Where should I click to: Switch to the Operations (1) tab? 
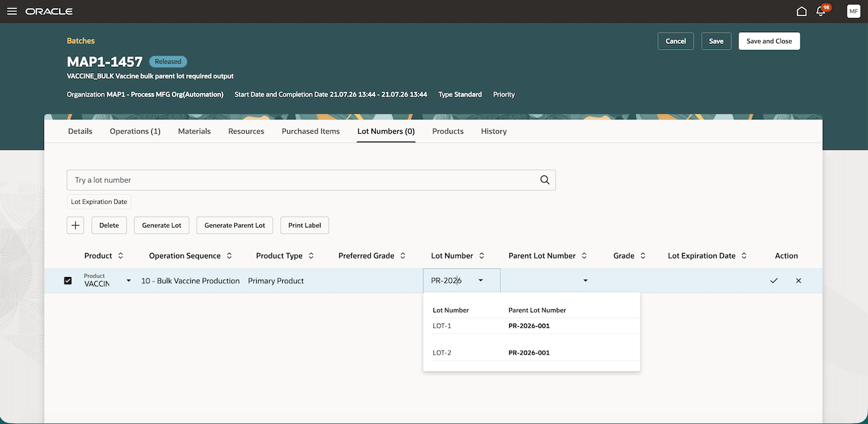click(x=135, y=131)
